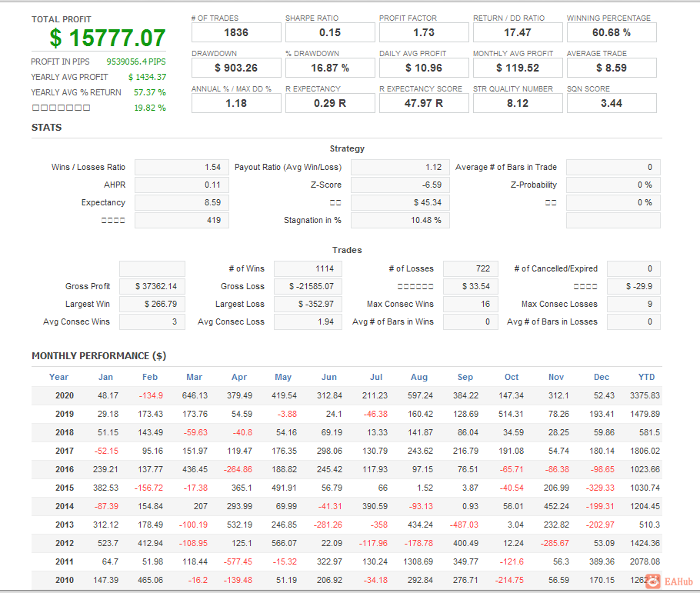Click the 2020 Feb loss -134.9
The width and height of the screenshot is (700, 593).
[x=151, y=395]
